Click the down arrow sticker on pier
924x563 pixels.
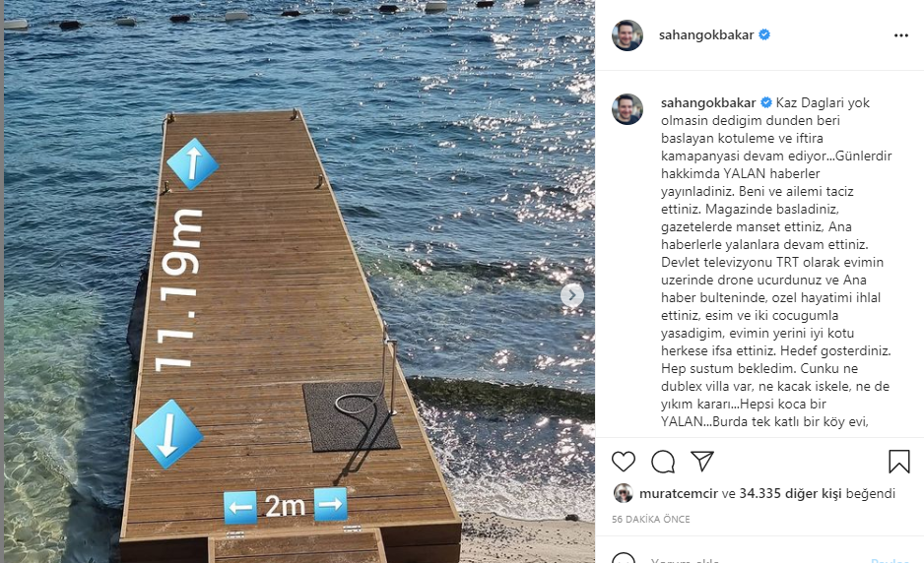168,435
